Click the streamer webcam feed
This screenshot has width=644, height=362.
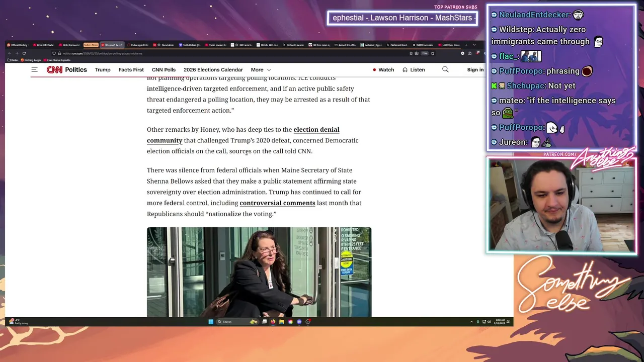coord(561,205)
